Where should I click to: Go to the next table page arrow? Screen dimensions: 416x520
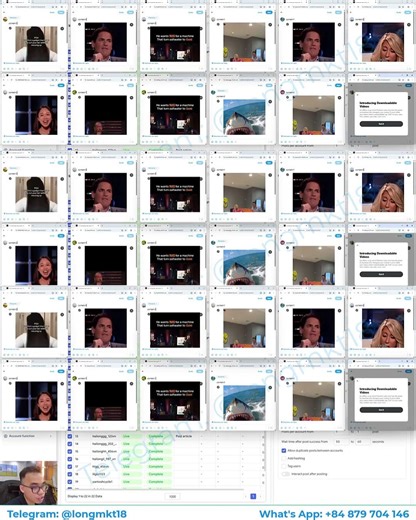click(x=260, y=496)
